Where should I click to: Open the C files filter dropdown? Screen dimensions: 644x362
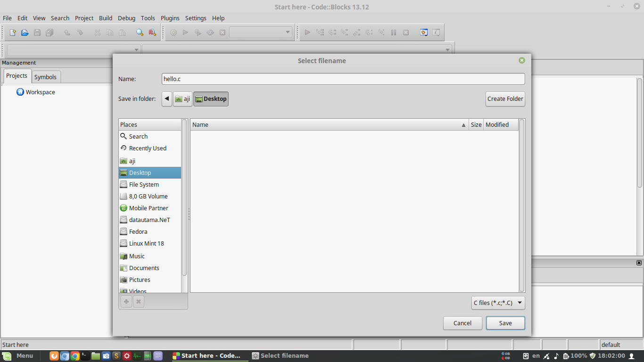click(x=498, y=303)
